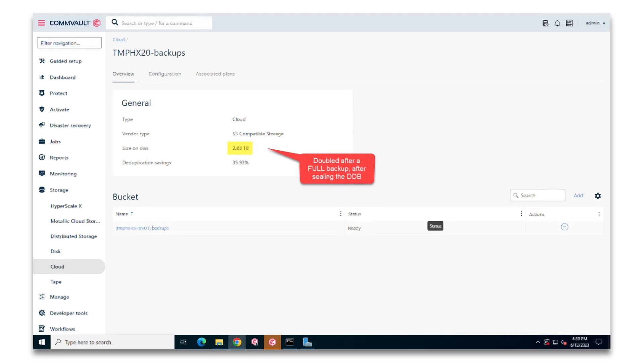Show hidden system tray icons
Image resolution: width=644 pixels, height=362 pixels.
coord(538,342)
